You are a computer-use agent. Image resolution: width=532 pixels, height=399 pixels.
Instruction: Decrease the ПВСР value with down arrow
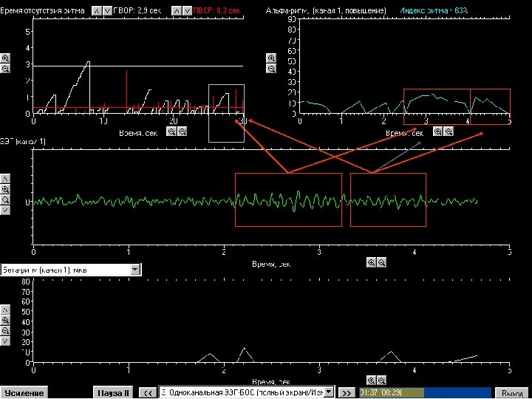point(187,11)
